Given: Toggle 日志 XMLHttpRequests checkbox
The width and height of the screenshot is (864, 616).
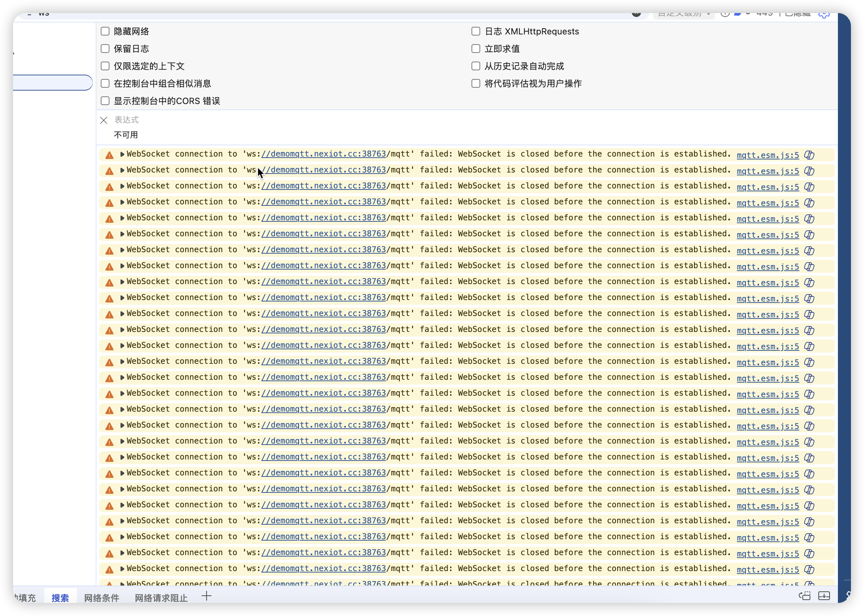Looking at the screenshot, I should pos(475,31).
